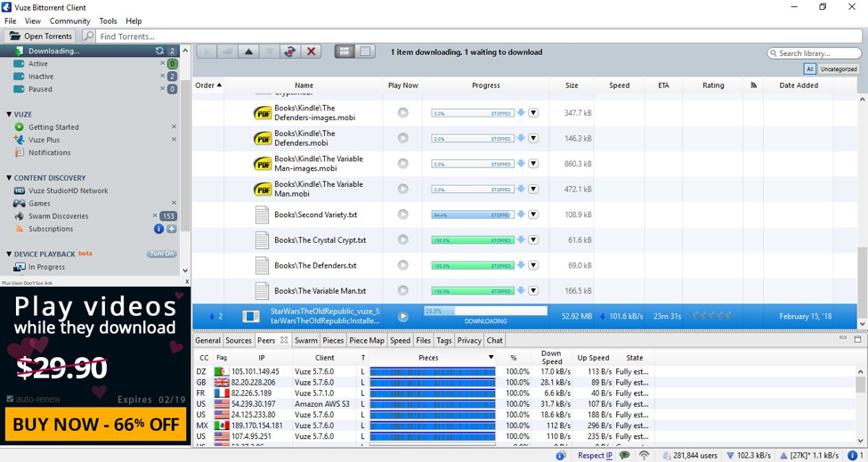
Task: Click StarWars torrent 25.3% progress bar
Action: (485, 311)
